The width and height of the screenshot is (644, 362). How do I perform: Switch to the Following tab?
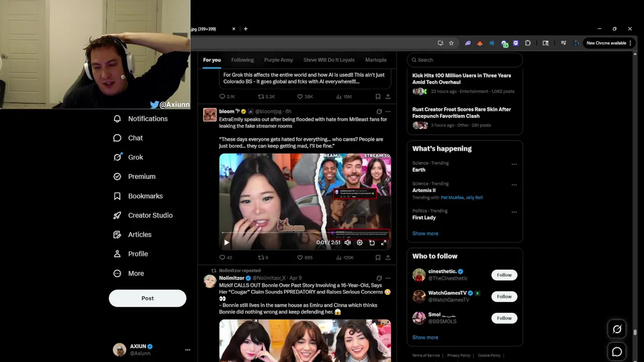[x=243, y=60]
